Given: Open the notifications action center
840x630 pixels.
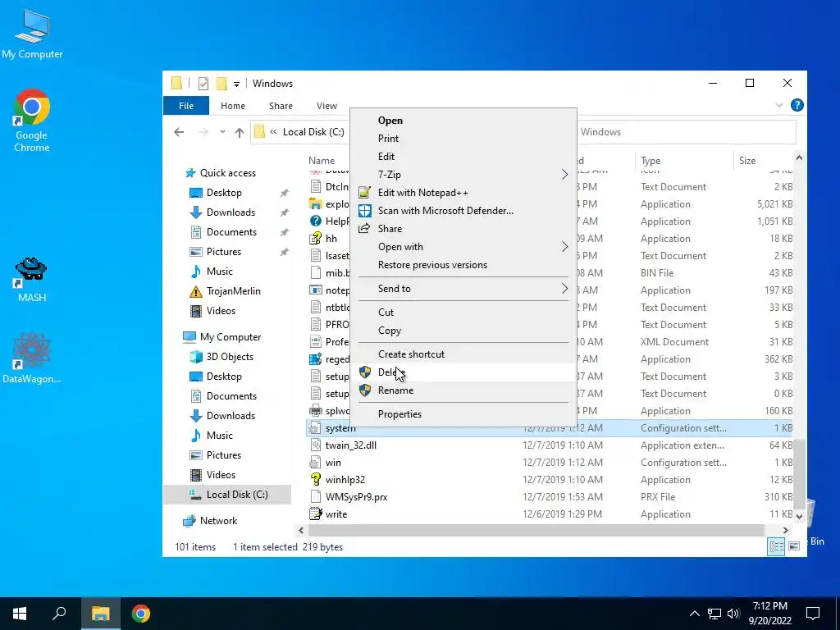Looking at the screenshot, I should pyautogui.click(x=813, y=614).
